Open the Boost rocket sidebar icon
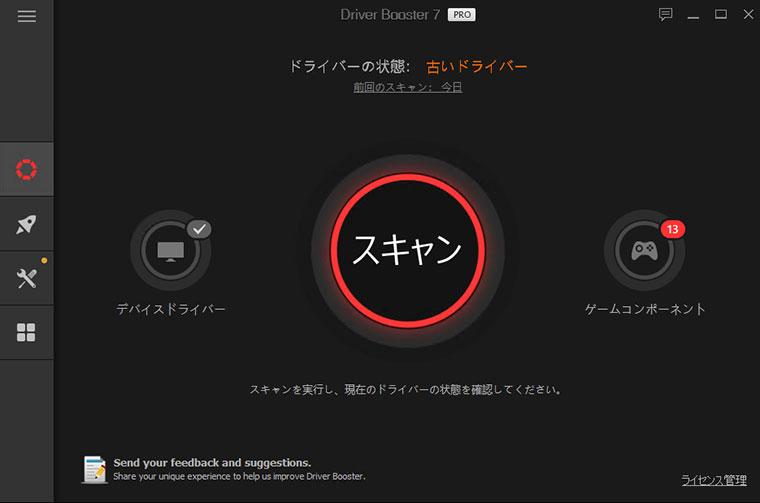760x503 pixels. pyautogui.click(x=26, y=224)
